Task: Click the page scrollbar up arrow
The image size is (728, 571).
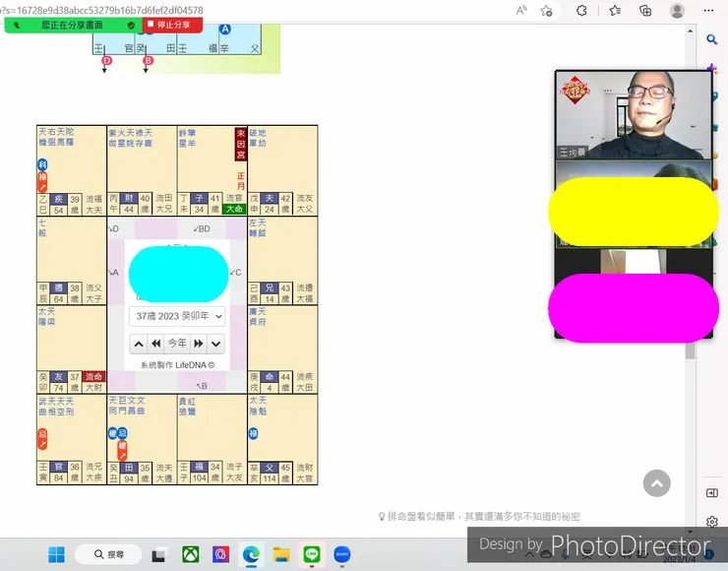Action: point(691,32)
